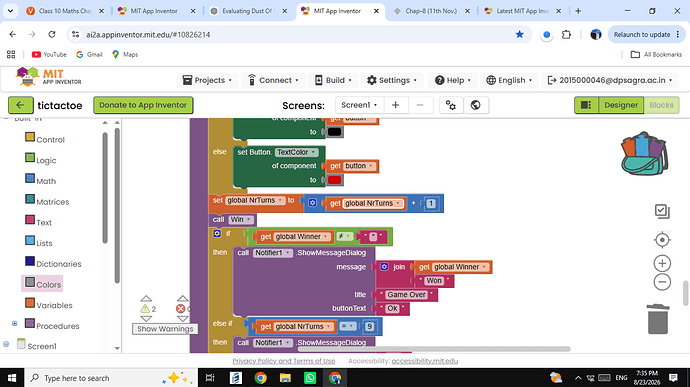Center the workspace with the target icon
This screenshot has width=690, height=387.
point(662,240)
